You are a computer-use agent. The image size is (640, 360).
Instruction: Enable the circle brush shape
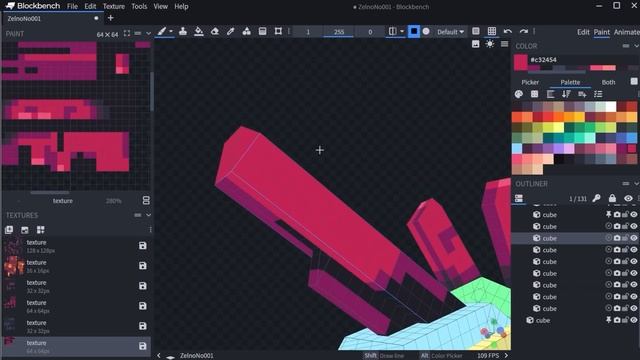pos(426,31)
